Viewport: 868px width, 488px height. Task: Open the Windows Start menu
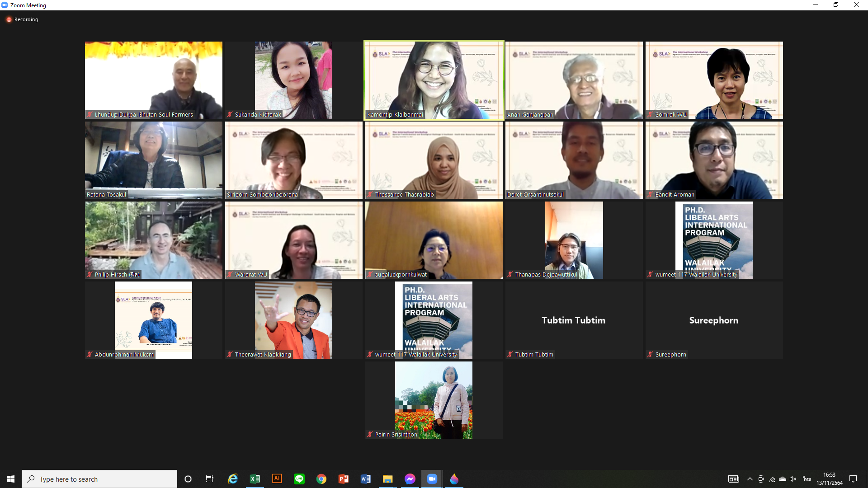point(11,479)
